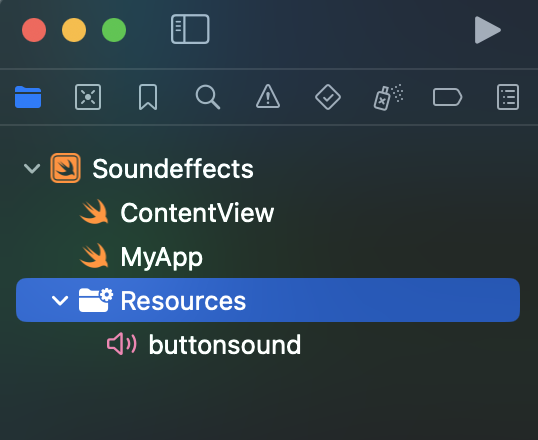The width and height of the screenshot is (538, 440).
Task: Collapse the Resources folder chevron
Action: click(x=60, y=301)
